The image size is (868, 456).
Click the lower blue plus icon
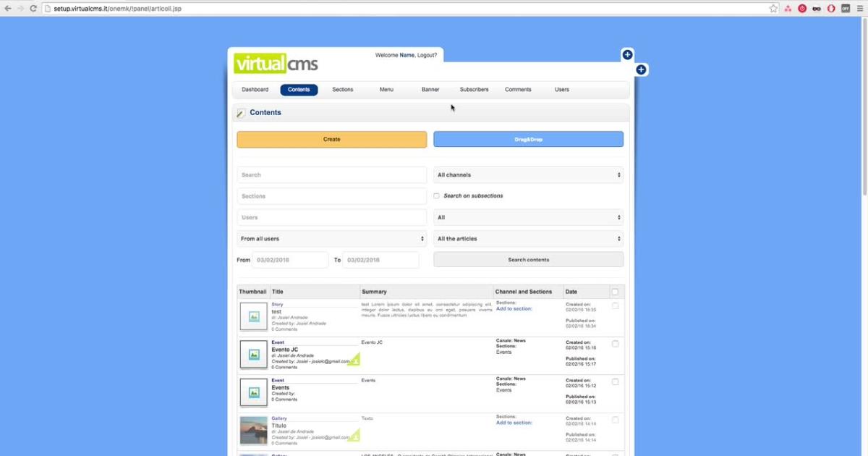coord(641,69)
